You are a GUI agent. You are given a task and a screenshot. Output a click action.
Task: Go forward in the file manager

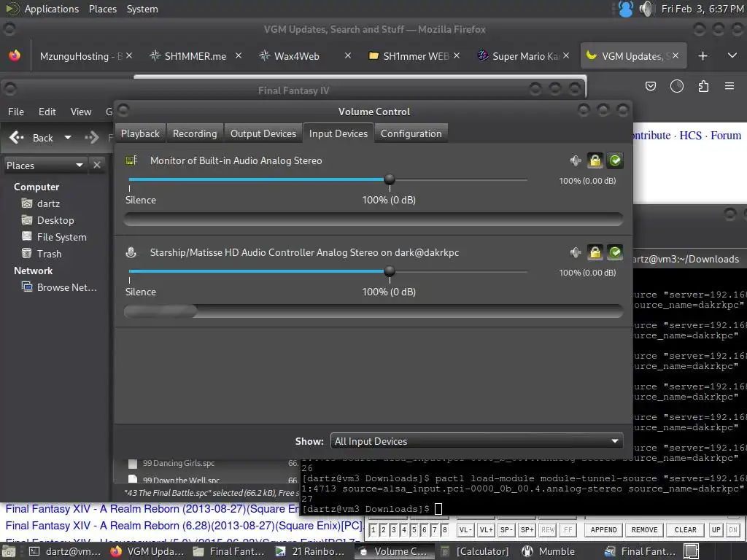pos(91,138)
